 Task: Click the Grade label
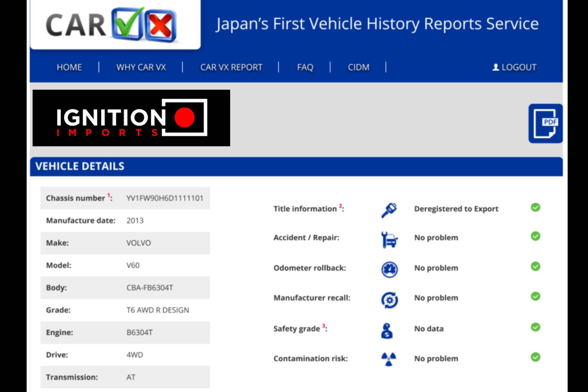(x=58, y=310)
